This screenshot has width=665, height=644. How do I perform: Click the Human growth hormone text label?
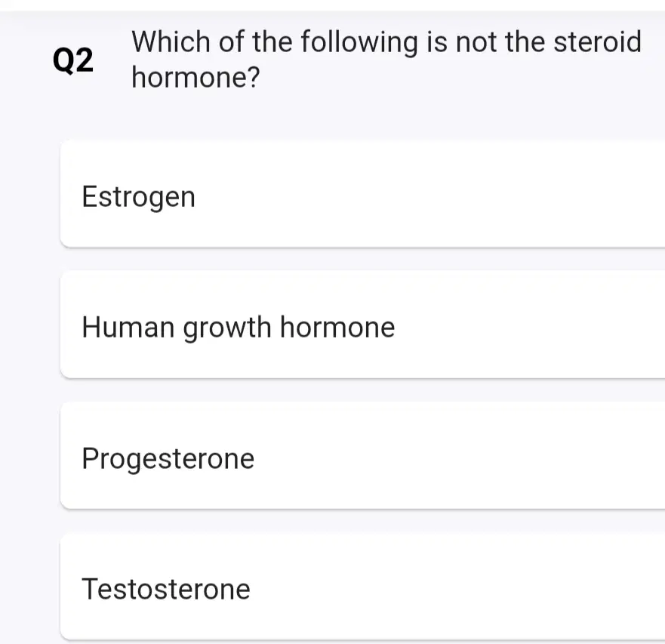pos(239,328)
